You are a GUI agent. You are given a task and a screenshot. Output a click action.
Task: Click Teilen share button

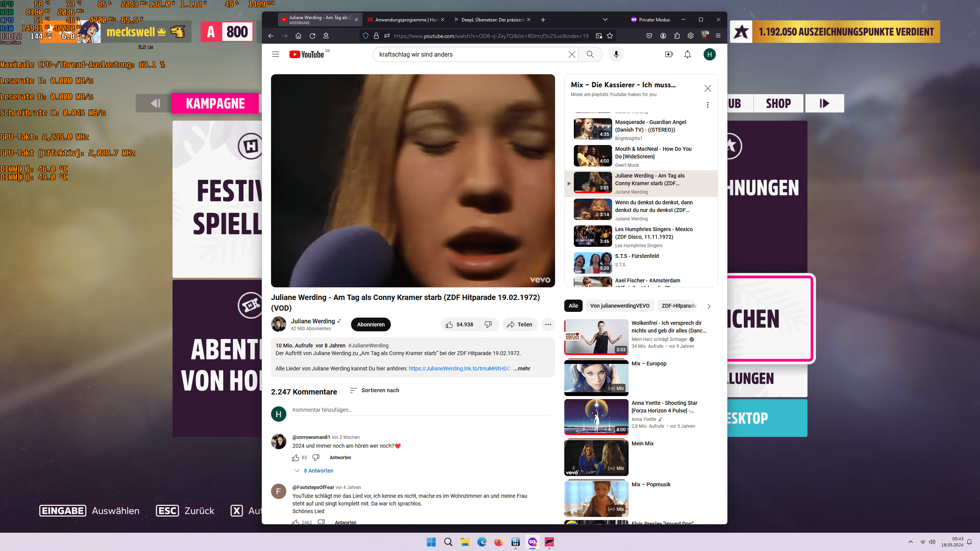click(520, 324)
